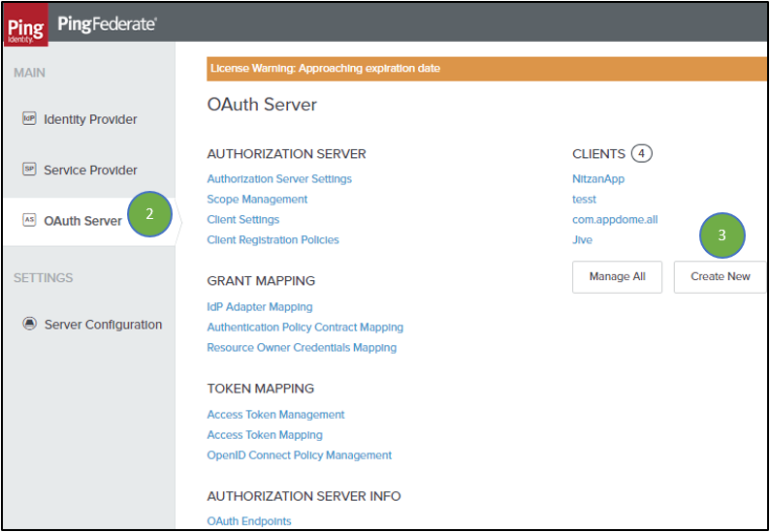The height and width of the screenshot is (532, 770).
Task: Click the SP icon beside Service Provider
Action: pos(29,169)
